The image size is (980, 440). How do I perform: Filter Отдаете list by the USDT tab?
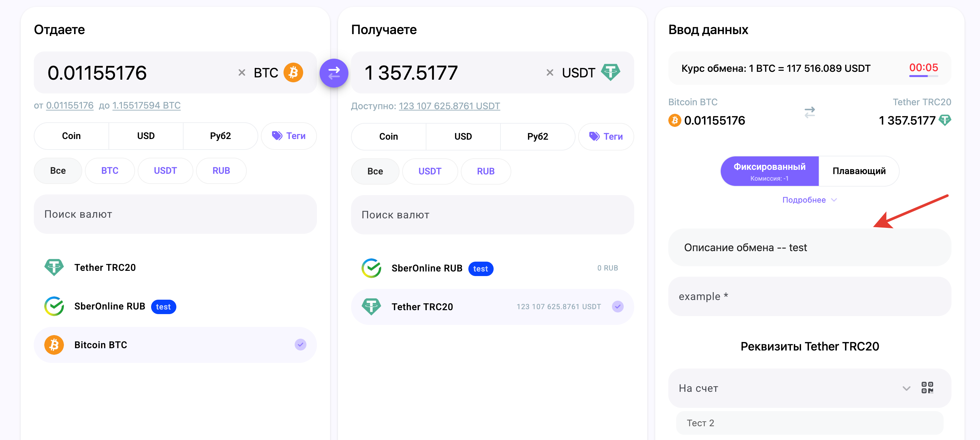(x=166, y=171)
